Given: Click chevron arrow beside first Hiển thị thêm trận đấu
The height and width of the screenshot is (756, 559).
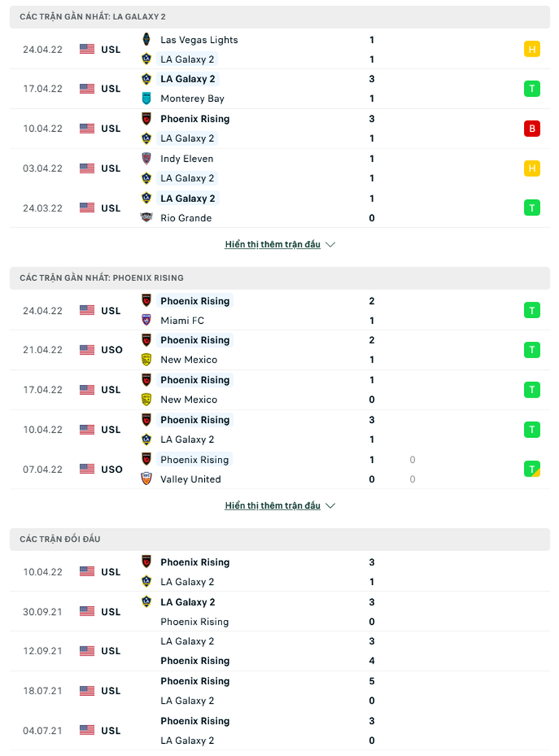Looking at the screenshot, I should tap(330, 245).
